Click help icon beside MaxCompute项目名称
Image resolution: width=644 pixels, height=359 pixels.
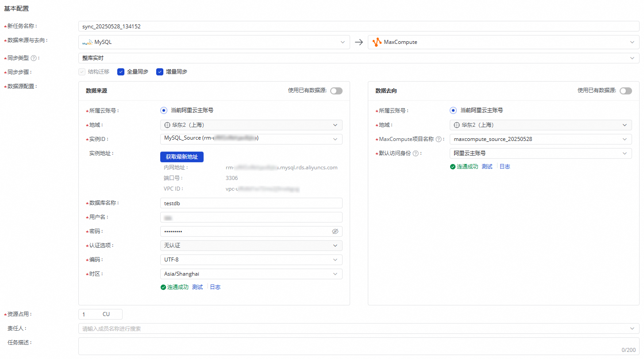tap(439, 139)
